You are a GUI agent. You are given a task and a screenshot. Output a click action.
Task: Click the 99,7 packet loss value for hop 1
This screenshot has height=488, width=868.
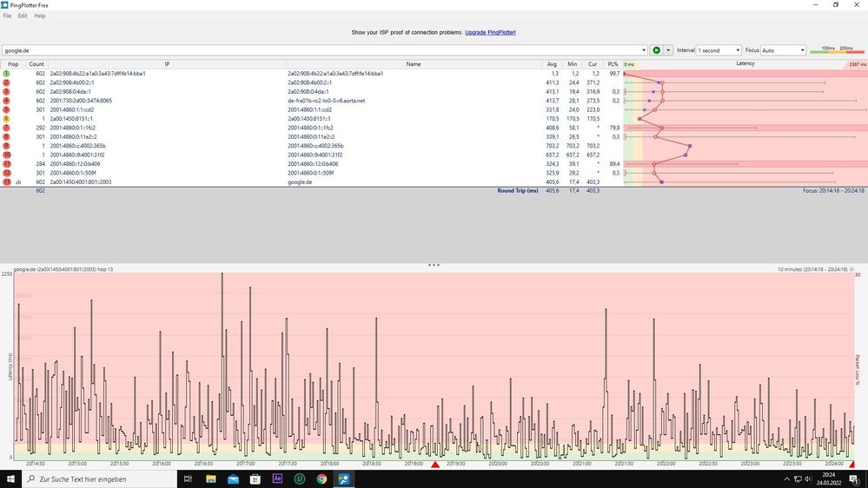(x=614, y=74)
